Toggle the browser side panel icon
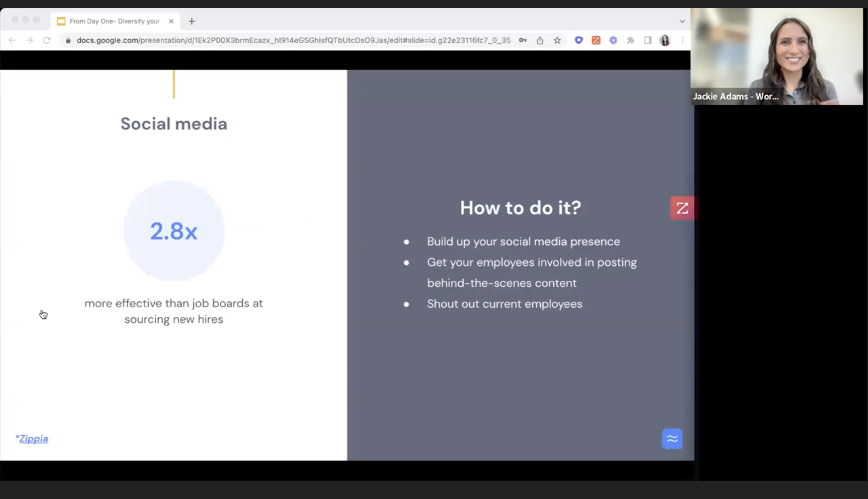The width and height of the screenshot is (868, 499). [x=648, y=40]
